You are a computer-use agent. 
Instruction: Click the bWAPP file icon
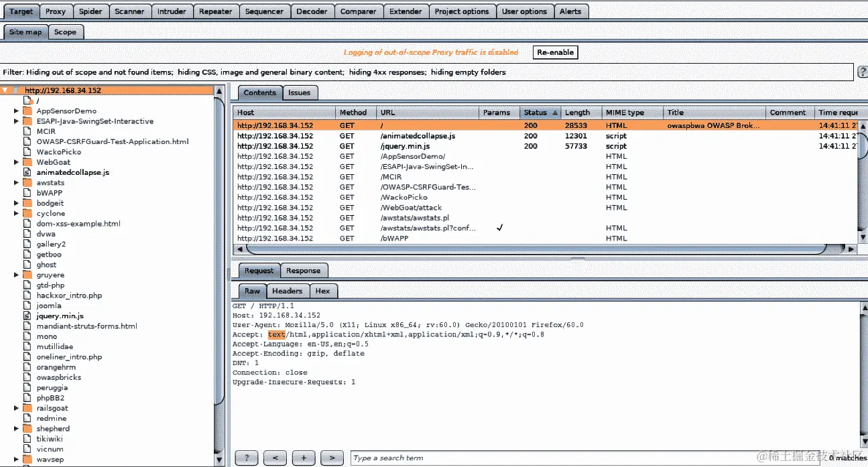[27, 193]
